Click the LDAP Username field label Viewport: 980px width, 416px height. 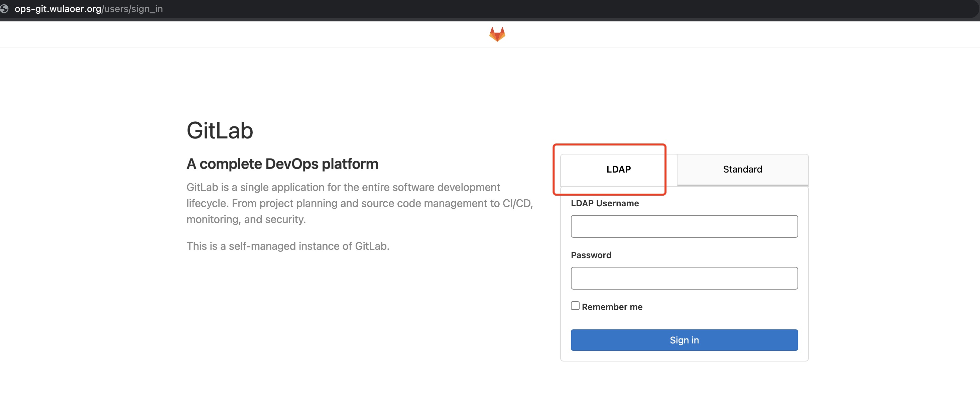[605, 203]
